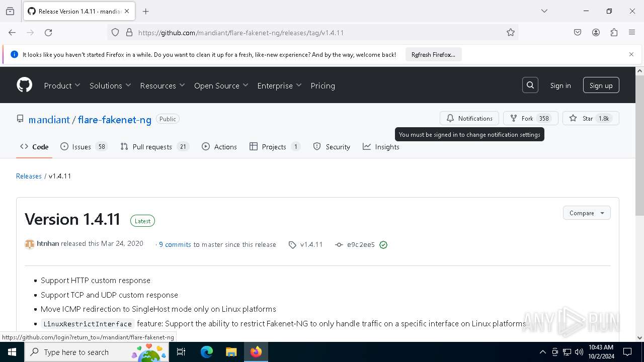Open the mandiant owner link
The height and width of the screenshot is (362, 644).
49,120
